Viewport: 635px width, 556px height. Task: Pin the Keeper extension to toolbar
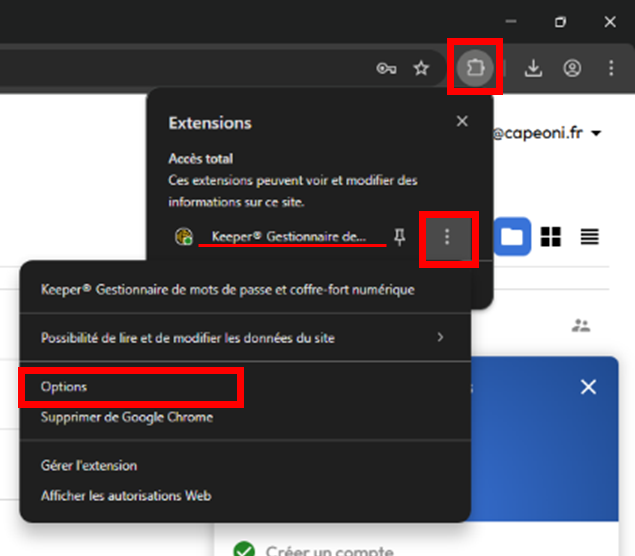(x=399, y=237)
